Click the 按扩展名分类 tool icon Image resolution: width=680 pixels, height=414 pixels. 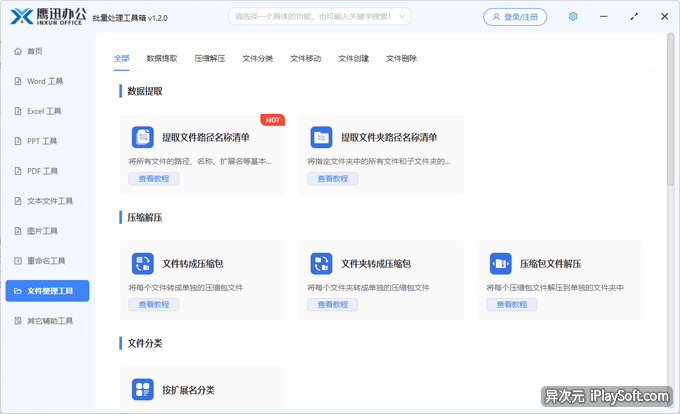pyautogui.click(x=143, y=389)
